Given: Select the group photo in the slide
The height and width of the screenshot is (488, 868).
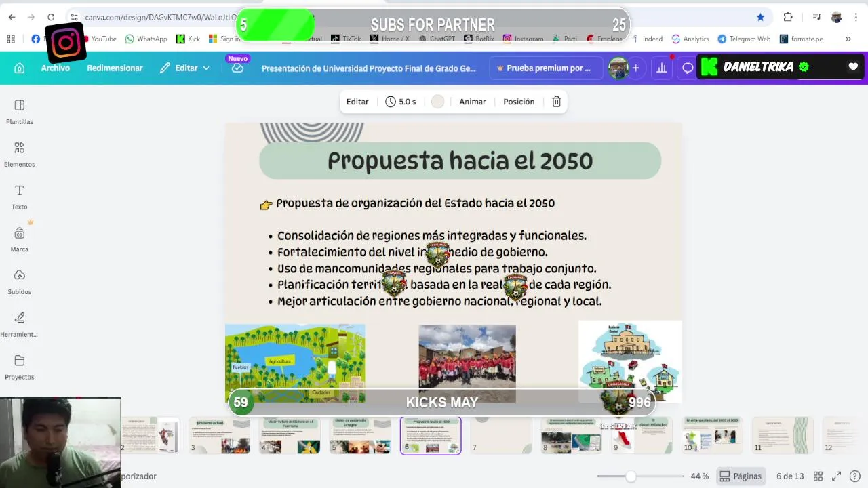Looking at the screenshot, I should click(x=467, y=363).
